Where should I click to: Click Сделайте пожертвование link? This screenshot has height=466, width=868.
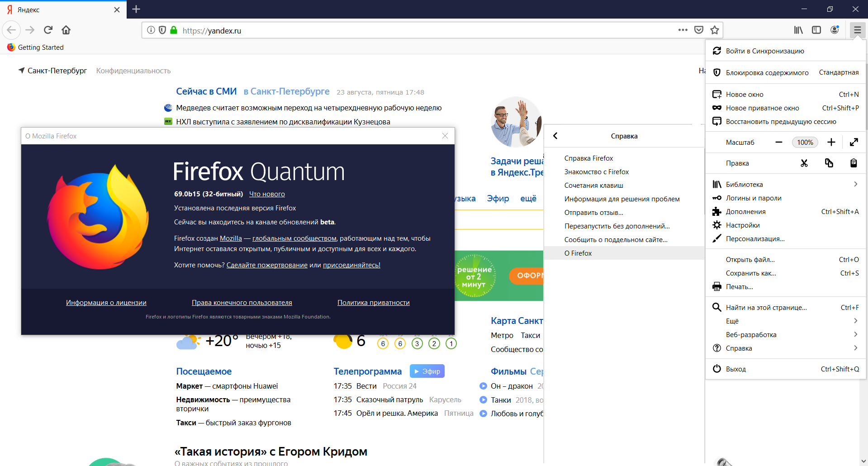(x=267, y=265)
